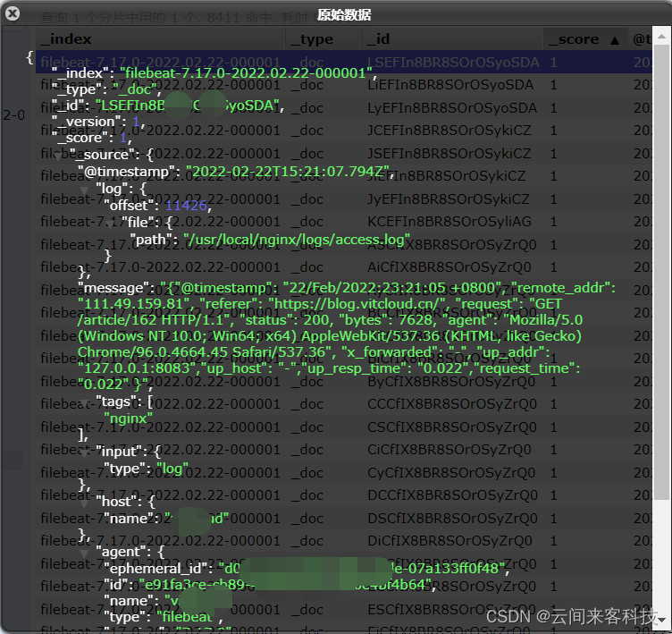The height and width of the screenshot is (634, 672).
Task: Select table row with id JCEFIn8BR8SOrOSykiCZ
Action: [344, 131]
